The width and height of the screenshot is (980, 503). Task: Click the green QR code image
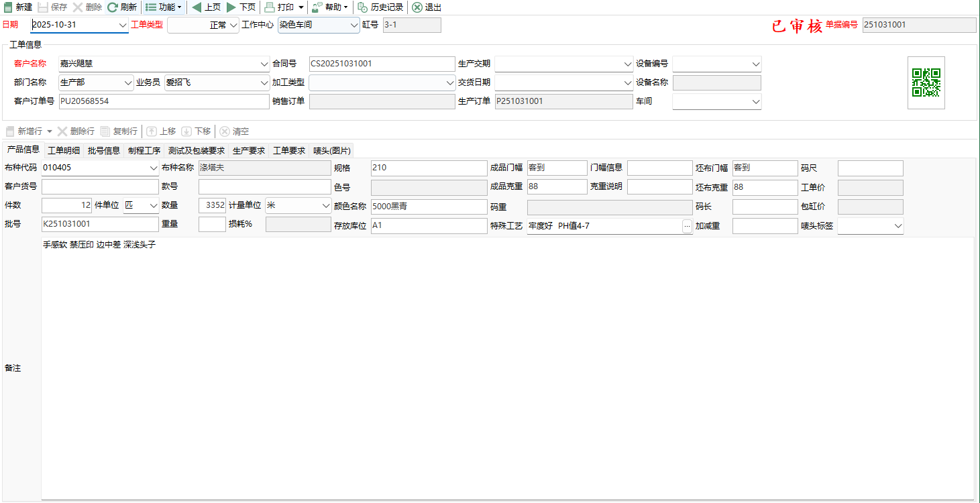tap(926, 82)
